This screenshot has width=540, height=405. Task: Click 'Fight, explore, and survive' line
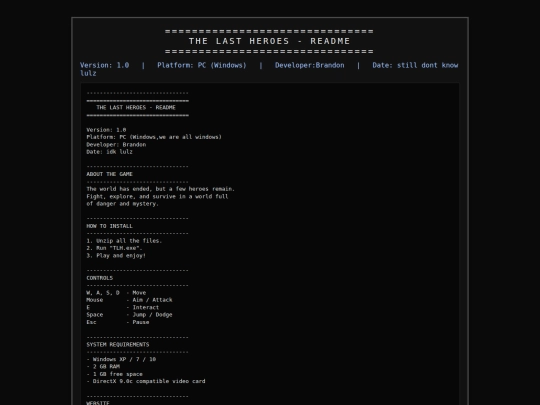point(157,197)
